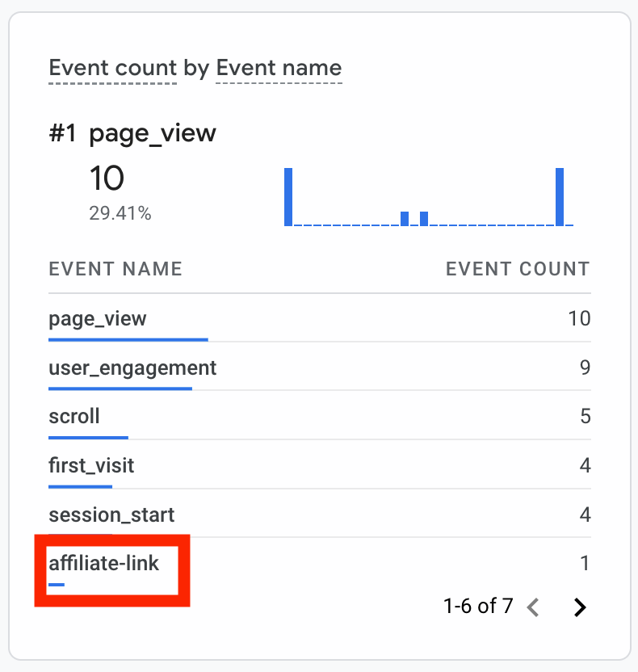
Task: Click the page_view row in the table
Action: point(320,318)
